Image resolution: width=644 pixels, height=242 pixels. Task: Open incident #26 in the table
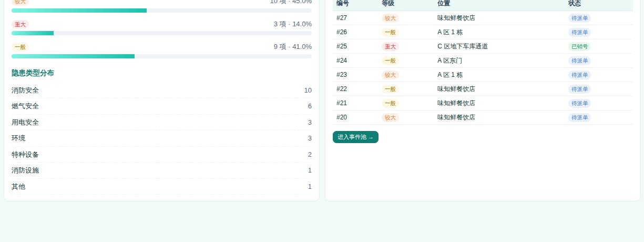(x=483, y=32)
